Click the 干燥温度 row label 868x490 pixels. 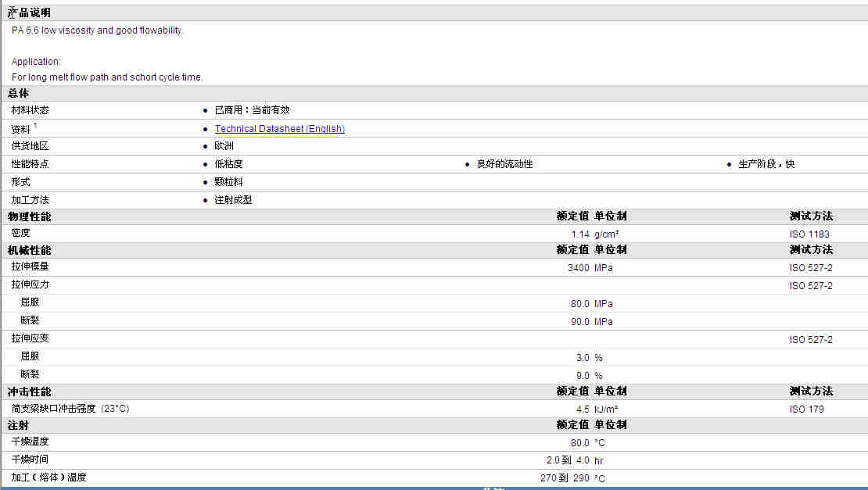click(x=30, y=442)
